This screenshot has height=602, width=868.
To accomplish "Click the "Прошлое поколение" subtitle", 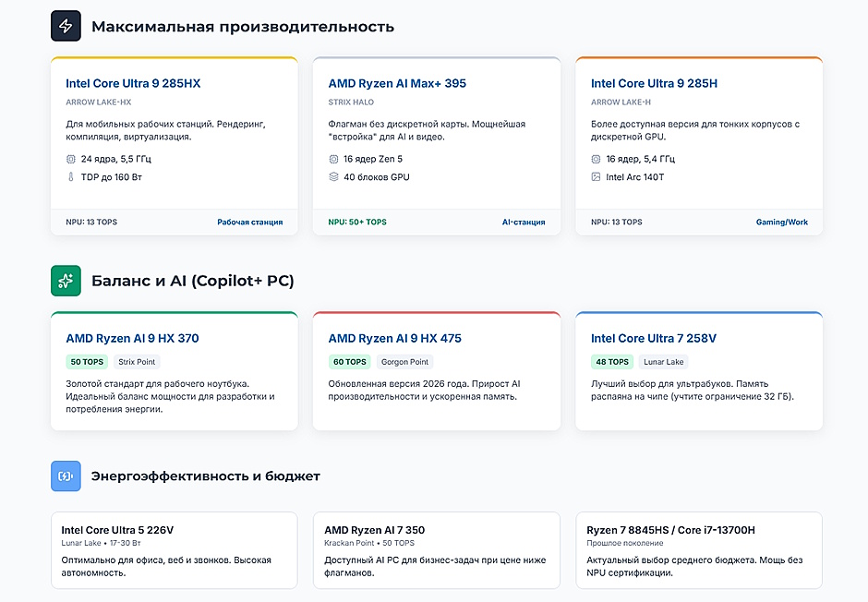I will pos(624,543).
